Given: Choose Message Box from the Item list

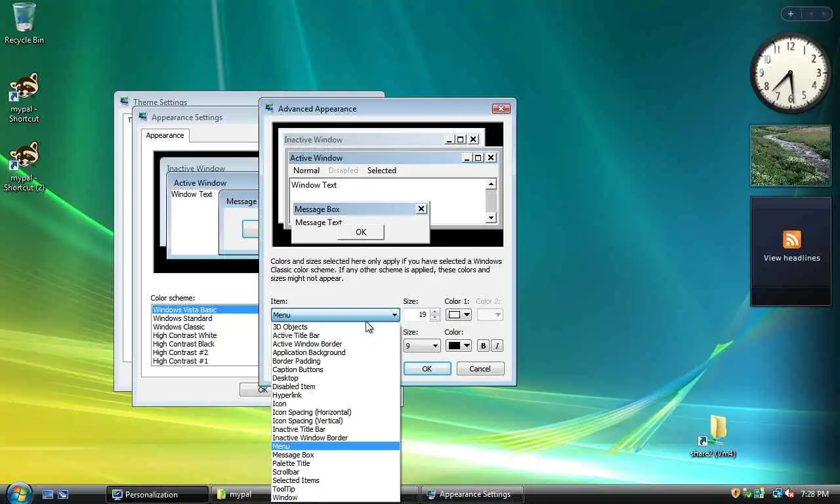Looking at the screenshot, I should tap(335, 455).
